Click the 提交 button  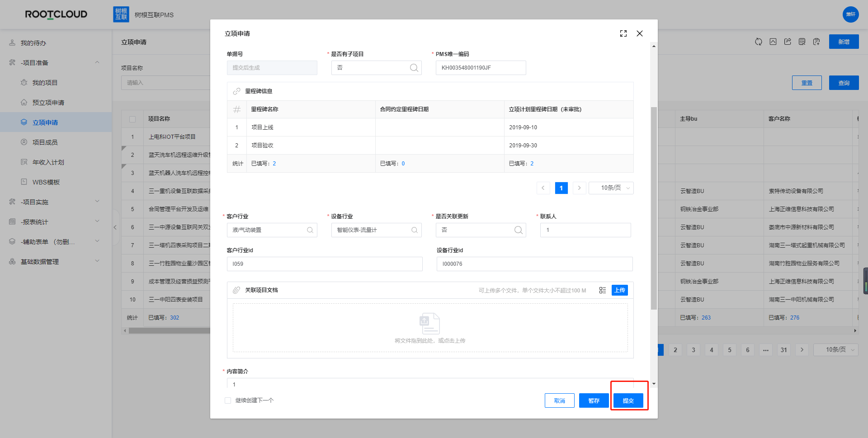coord(628,401)
